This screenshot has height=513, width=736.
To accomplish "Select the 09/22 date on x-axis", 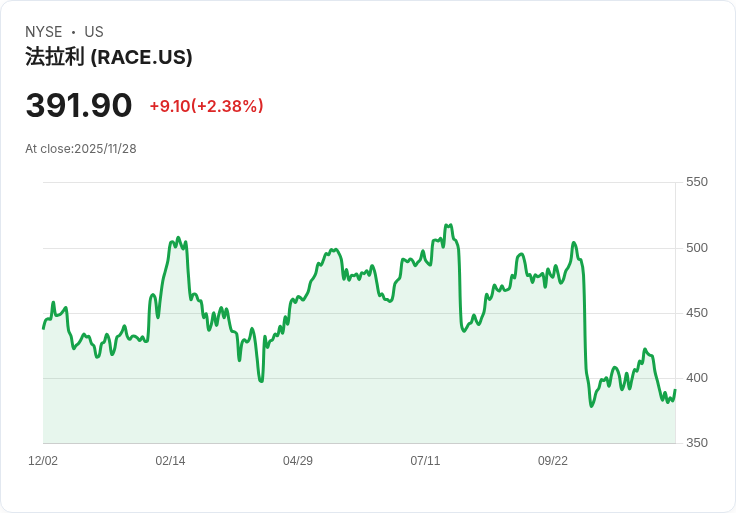I will coord(553,461).
